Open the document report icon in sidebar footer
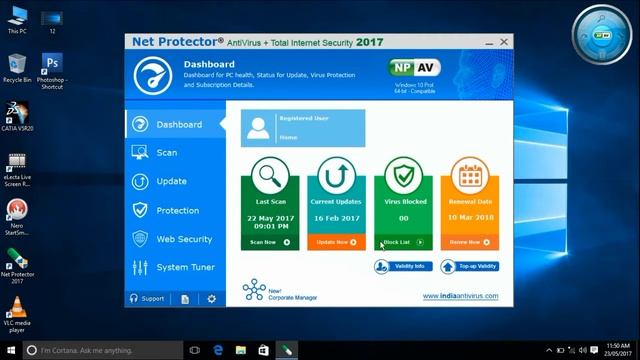Screen dimensions: 640x360 pos(185,299)
